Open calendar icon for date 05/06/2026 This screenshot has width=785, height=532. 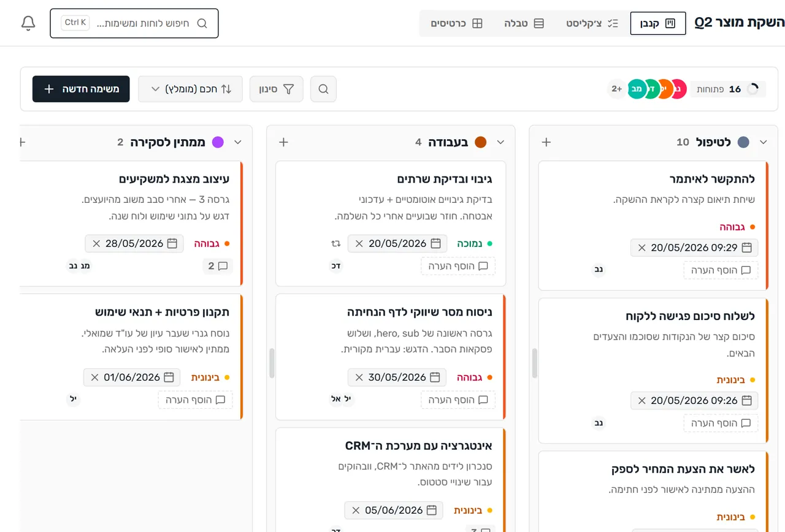tap(432, 510)
